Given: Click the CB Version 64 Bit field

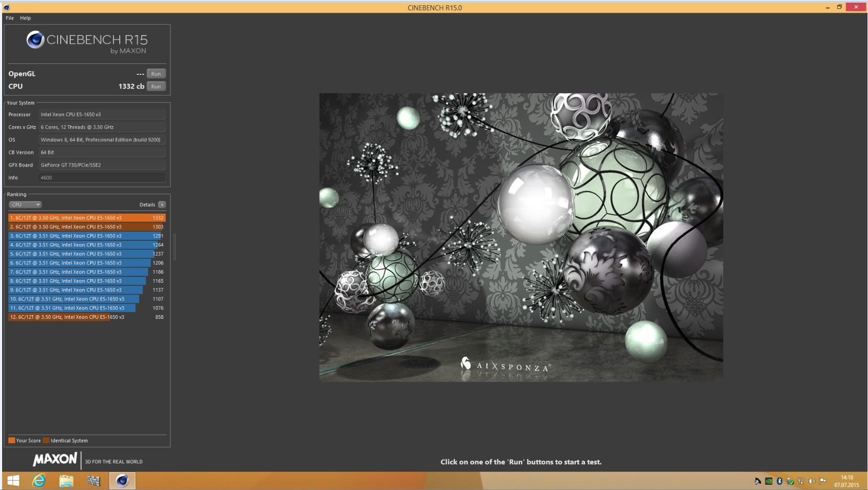Looking at the screenshot, I should click(x=102, y=152).
